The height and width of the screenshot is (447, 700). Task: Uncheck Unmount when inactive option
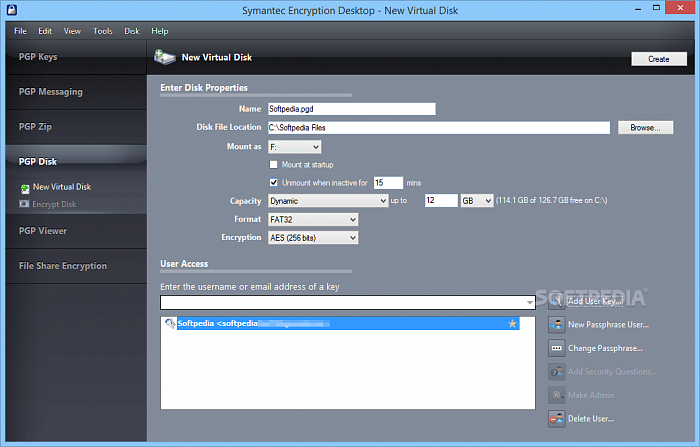[x=274, y=183]
